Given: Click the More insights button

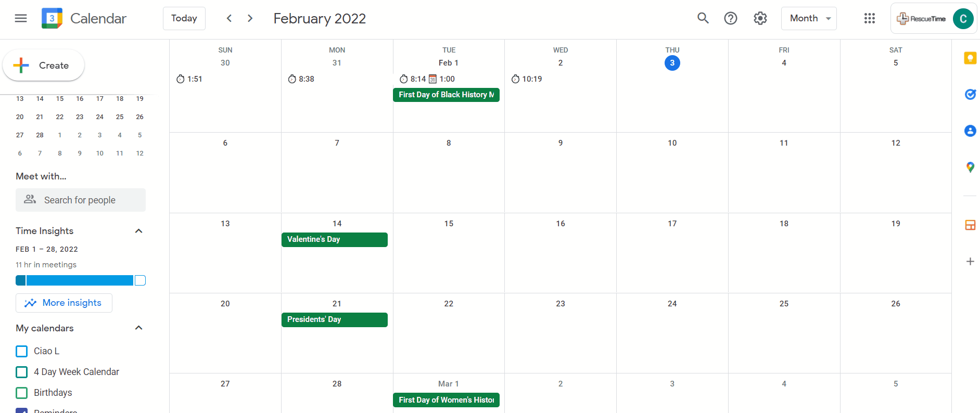Looking at the screenshot, I should coord(64,303).
